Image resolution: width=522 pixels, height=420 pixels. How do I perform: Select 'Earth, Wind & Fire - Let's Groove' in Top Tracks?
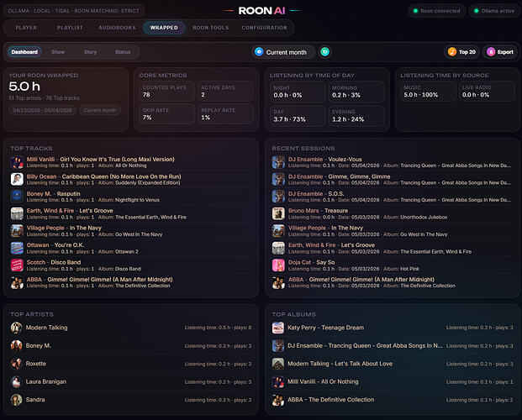[131, 213]
